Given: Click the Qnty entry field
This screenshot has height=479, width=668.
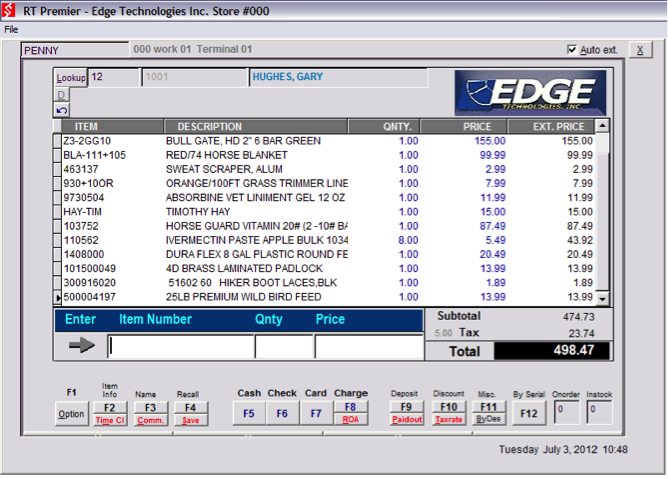Looking at the screenshot, I should click(x=283, y=347).
